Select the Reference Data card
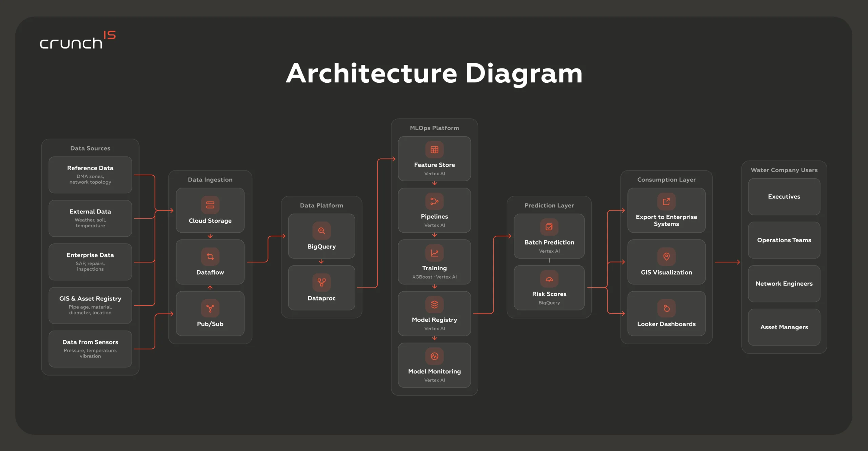This screenshot has height=451, width=868. (90, 175)
